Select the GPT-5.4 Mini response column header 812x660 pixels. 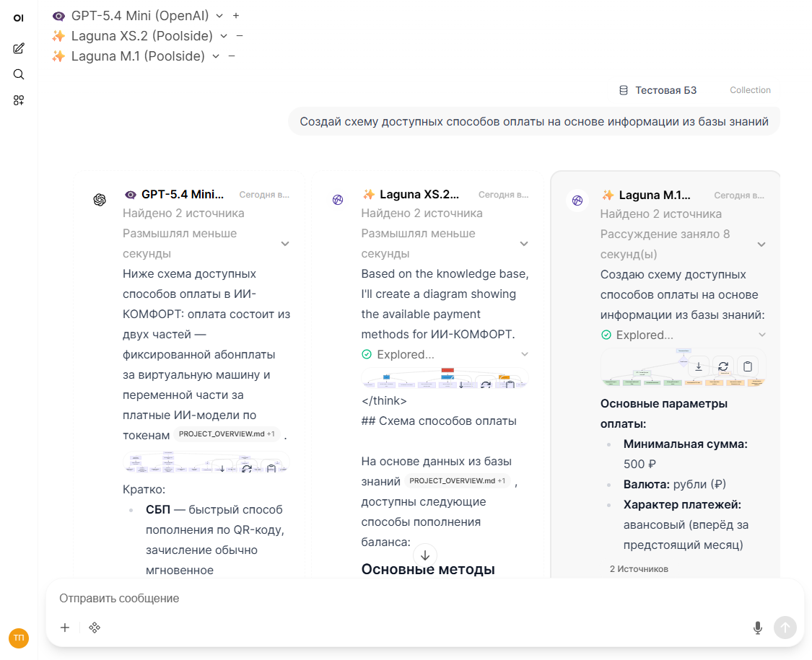[183, 195]
